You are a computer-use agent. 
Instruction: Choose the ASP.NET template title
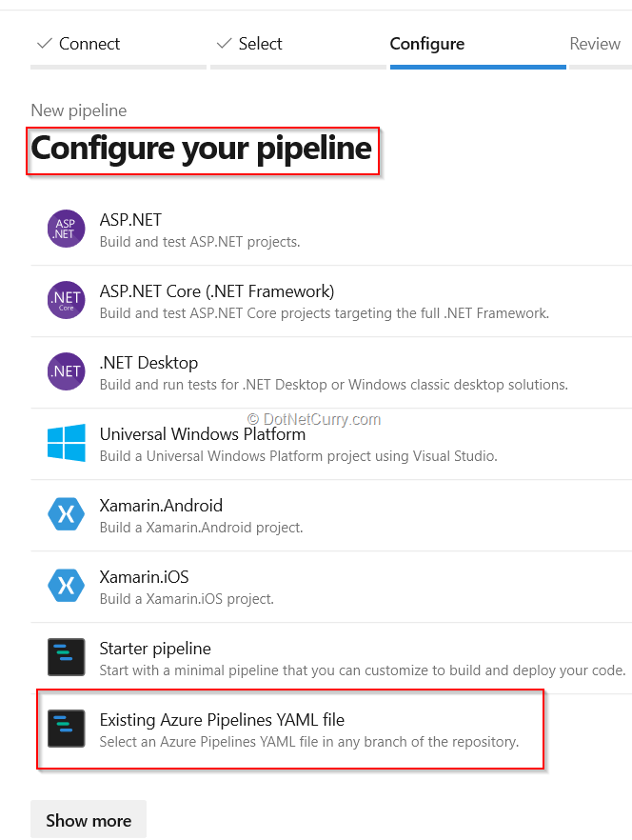pos(130,220)
